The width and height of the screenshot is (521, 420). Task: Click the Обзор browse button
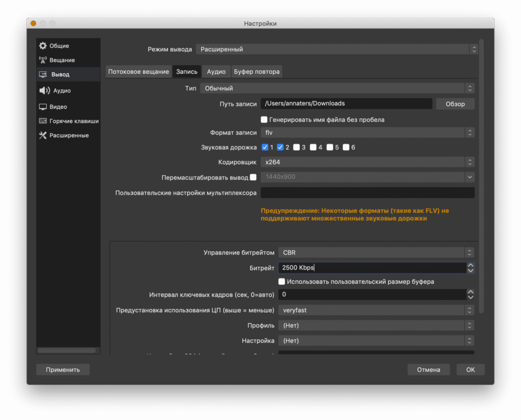[455, 104]
